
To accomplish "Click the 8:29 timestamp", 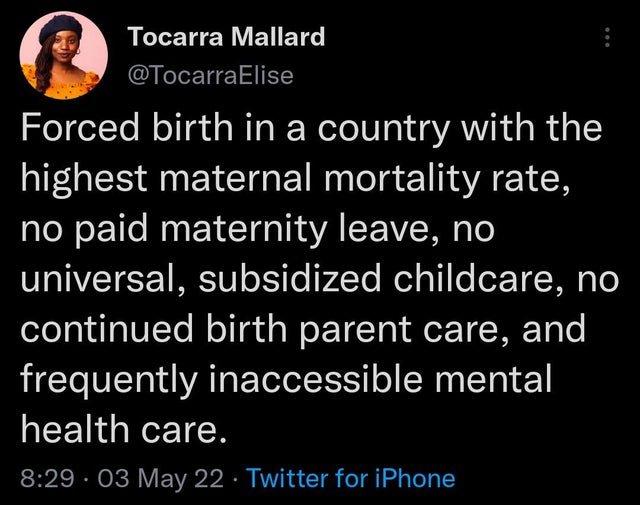I will click(x=47, y=478).
